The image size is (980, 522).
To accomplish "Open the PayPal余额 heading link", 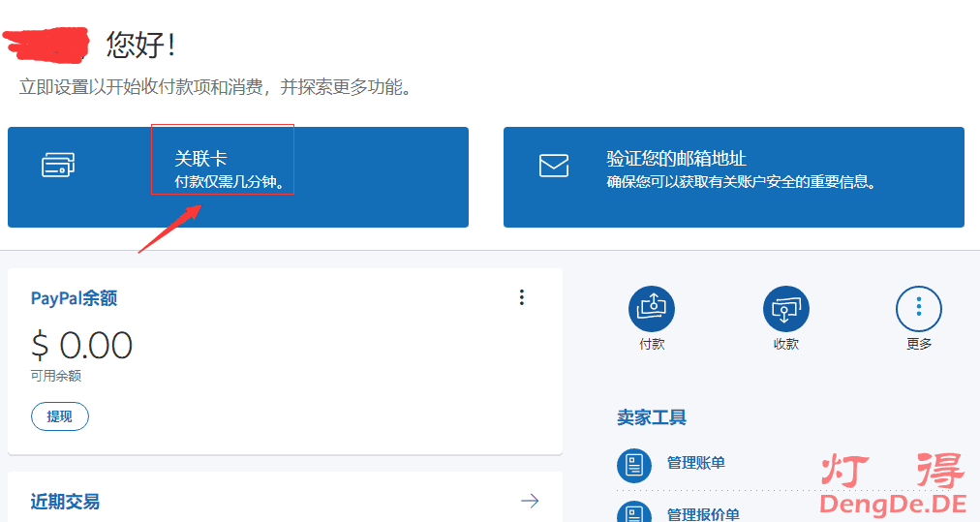I will point(74,298).
